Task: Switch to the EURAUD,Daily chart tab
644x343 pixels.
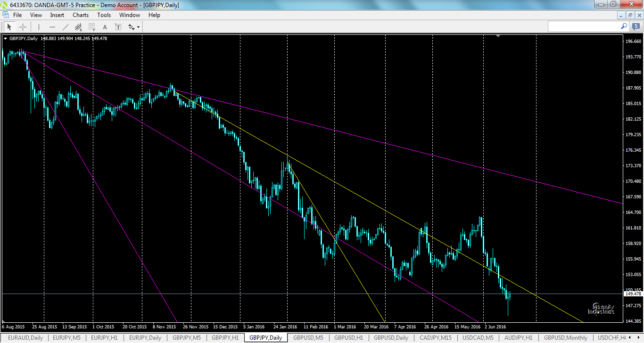Action: pyautogui.click(x=25, y=337)
